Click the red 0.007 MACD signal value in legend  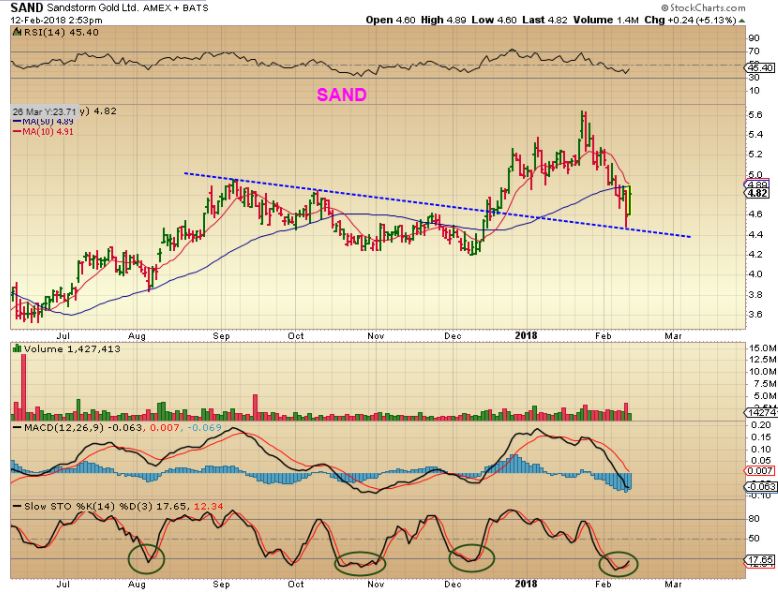point(164,427)
